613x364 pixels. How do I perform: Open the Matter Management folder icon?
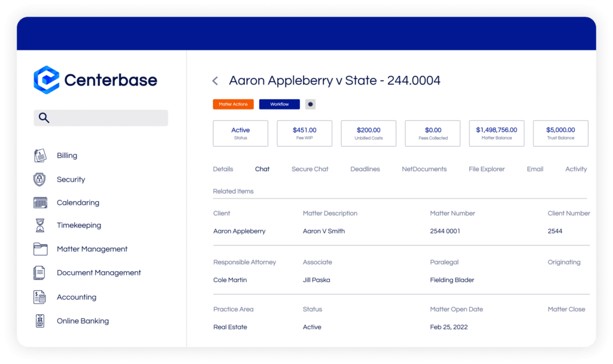coord(40,249)
